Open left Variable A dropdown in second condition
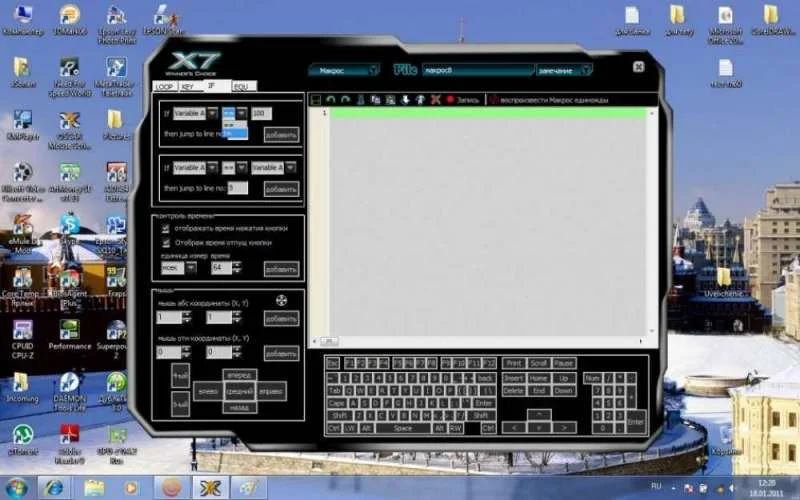 pos(212,167)
